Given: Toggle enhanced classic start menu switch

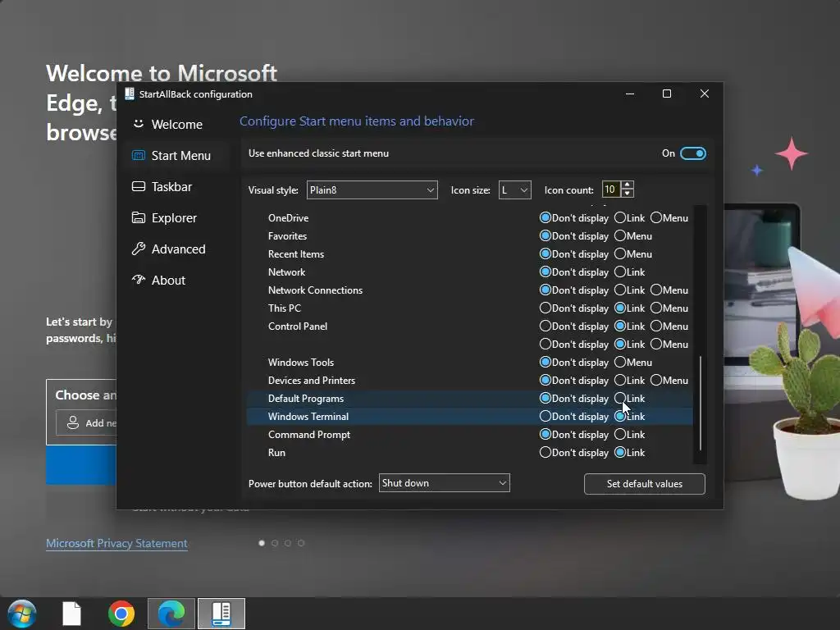Looking at the screenshot, I should click(692, 153).
